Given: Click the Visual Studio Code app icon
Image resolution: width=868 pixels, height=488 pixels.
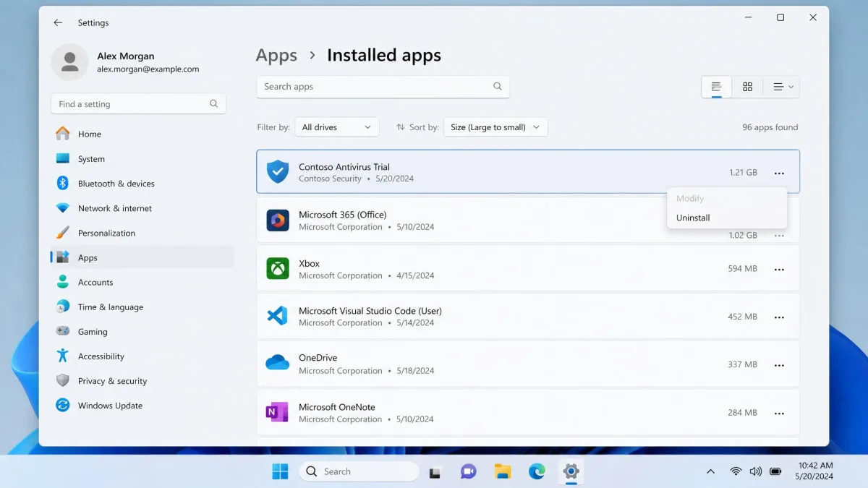Looking at the screenshot, I should (277, 316).
